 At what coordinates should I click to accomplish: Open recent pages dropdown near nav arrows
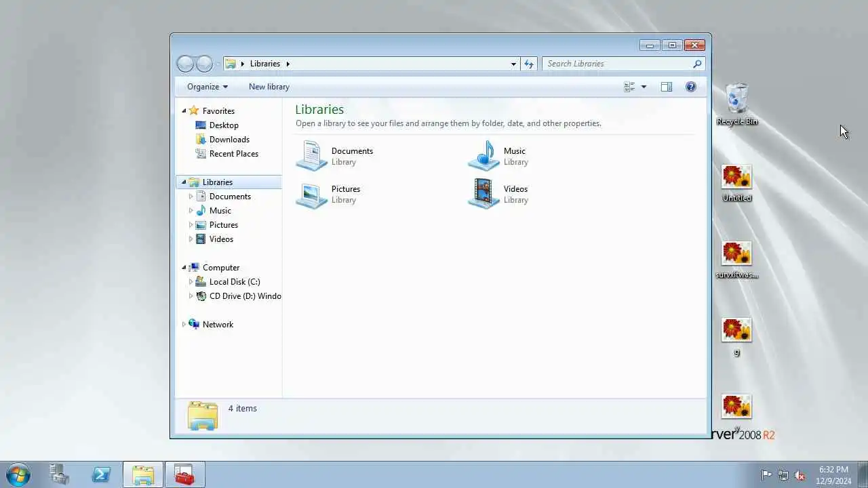[218, 64]
